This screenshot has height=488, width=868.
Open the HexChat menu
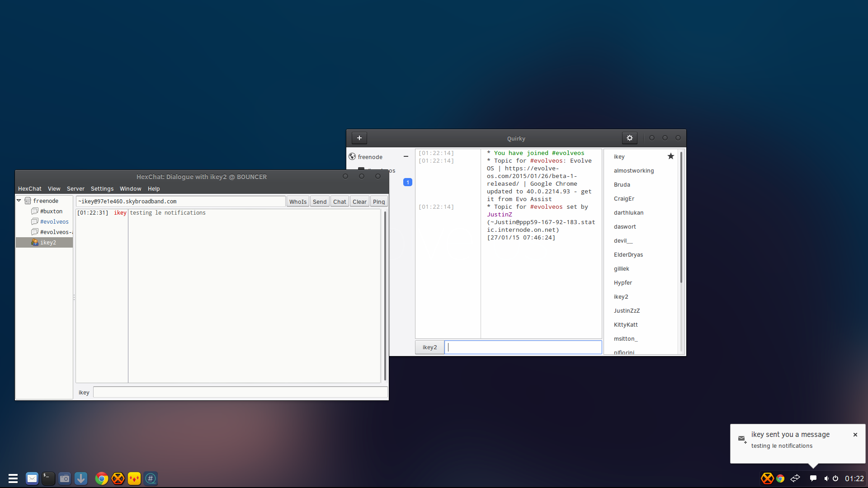(x=30, y=188)
